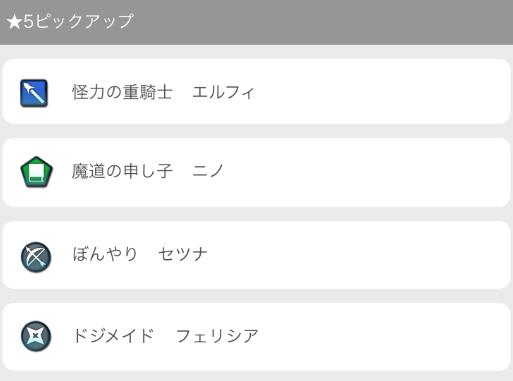Image resolution: width=513 pixels, height=381 pixels.
Task: Open the 怪力の重騎士 title text
Action: 122,92
